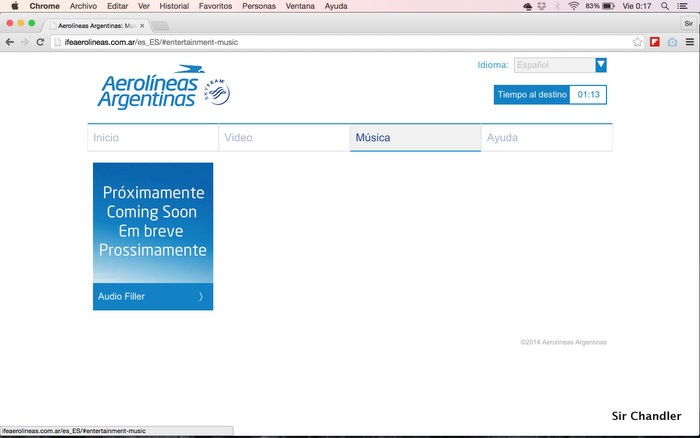The height and width of the screenshot is (438, 700).
Task: Click the ©2014 Aerolíneas Argentinas footer text
Action: click(x=563, y=342)
